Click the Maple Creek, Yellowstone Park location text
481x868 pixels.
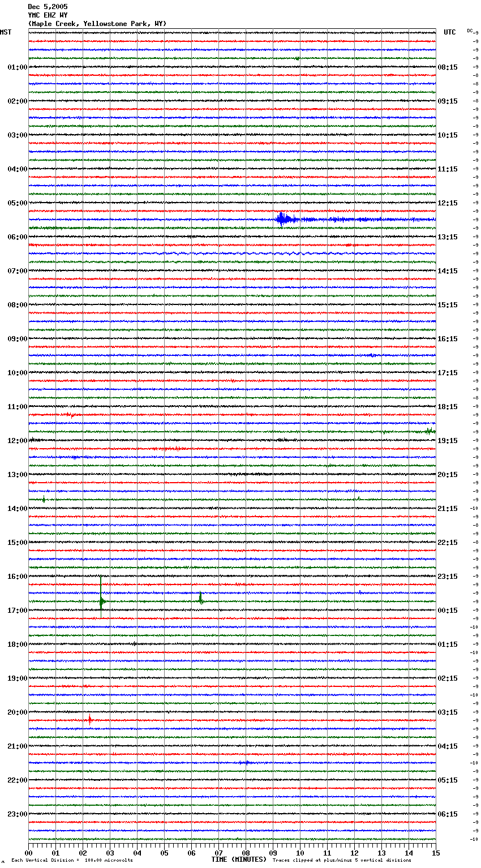[97, 24]
